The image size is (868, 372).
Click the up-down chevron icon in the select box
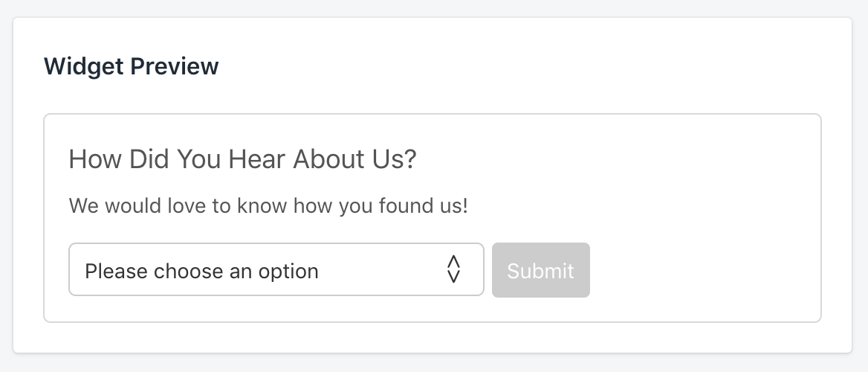[x=453, y=269]
